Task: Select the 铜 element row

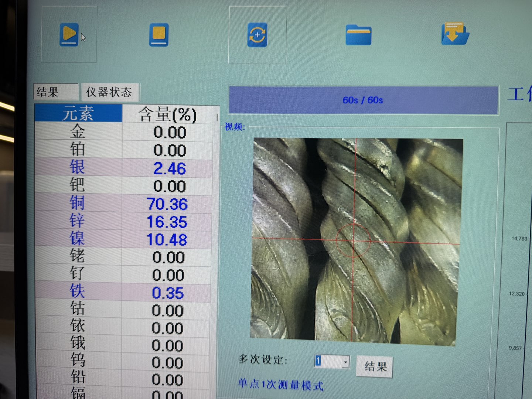Action: point(78,203)
